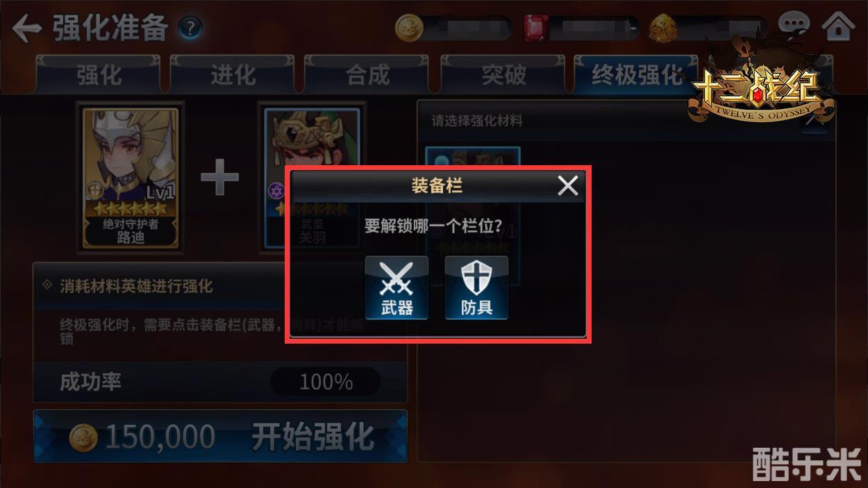Open the help question mark icon

point(190,28)
